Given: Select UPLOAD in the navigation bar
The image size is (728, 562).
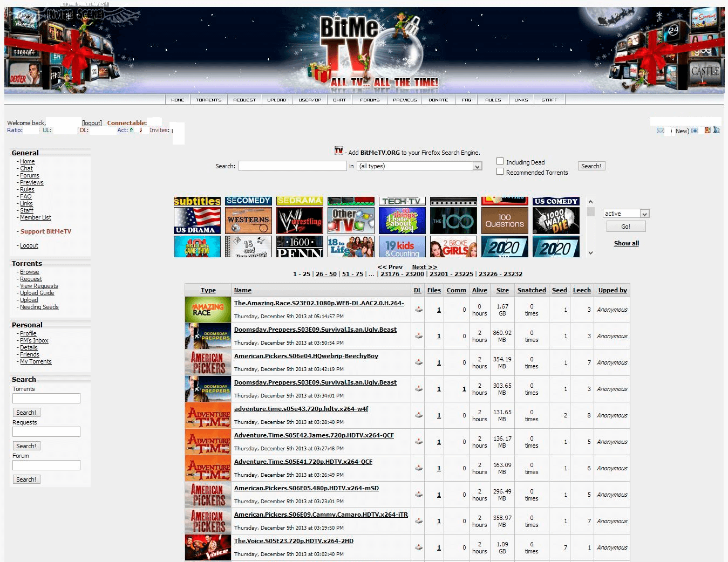Looking at the screenshot, I should coord(277,100).
